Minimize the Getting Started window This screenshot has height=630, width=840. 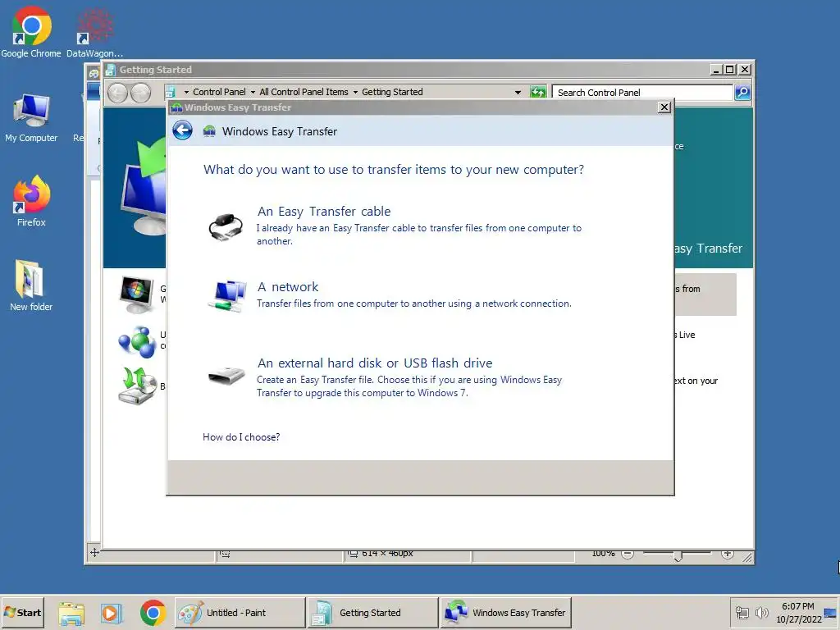tap(716, 70)
